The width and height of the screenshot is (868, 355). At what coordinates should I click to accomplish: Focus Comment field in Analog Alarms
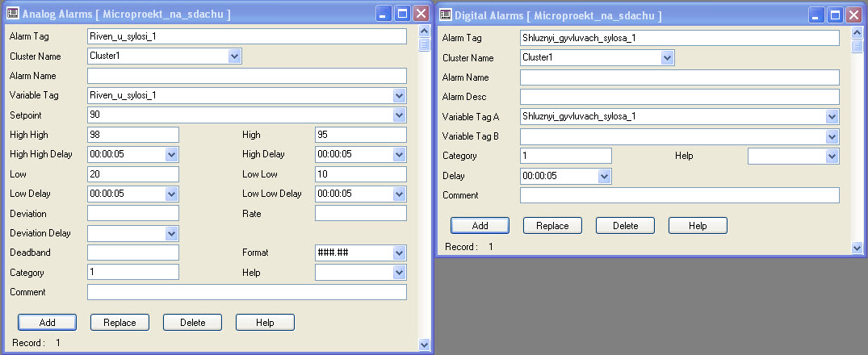[x=247, y=292]
